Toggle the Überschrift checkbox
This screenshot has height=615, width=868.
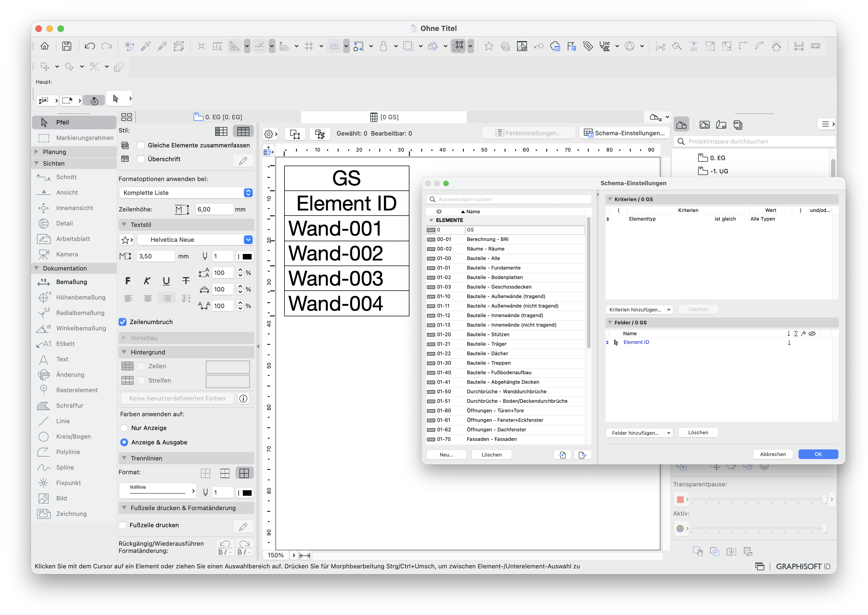coord(140,159)
